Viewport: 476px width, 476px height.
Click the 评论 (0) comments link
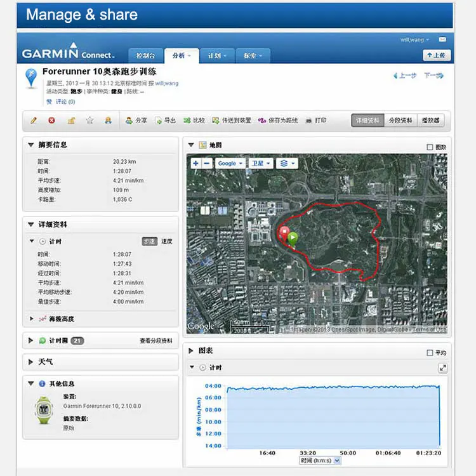(x=65, y=102)
